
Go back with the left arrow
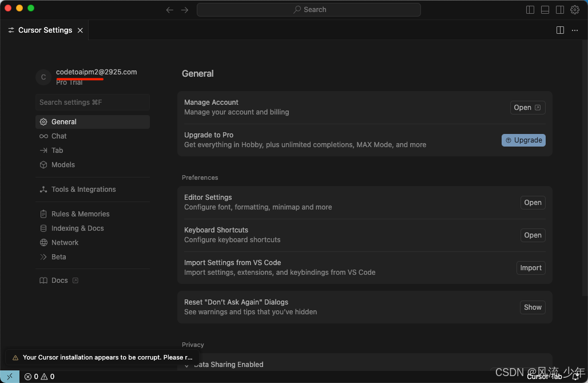pos(169,10)
